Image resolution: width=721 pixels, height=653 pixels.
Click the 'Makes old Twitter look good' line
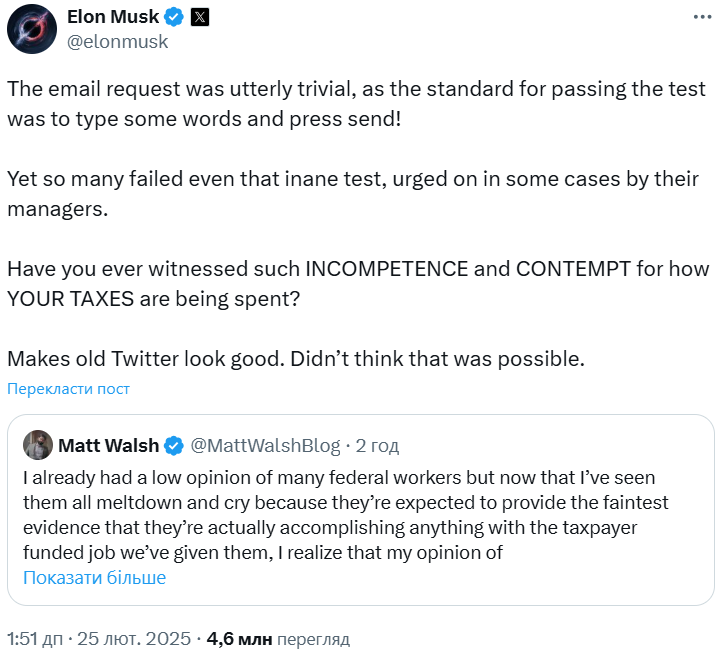pos(295,357)
